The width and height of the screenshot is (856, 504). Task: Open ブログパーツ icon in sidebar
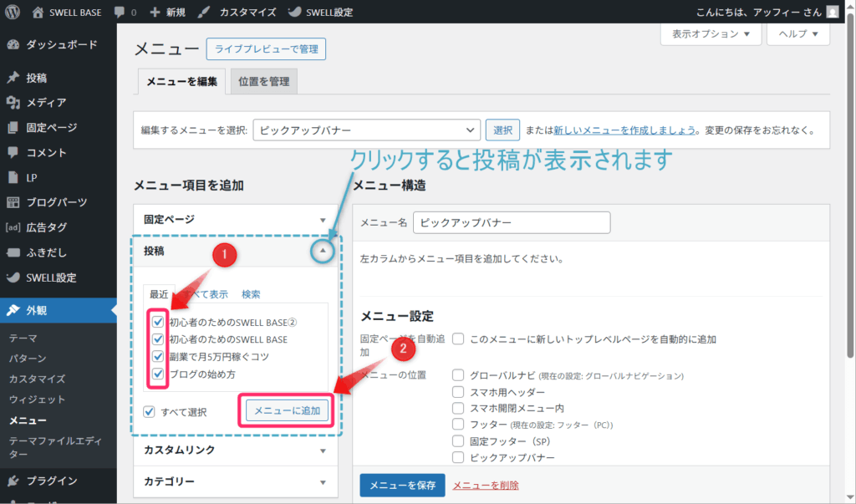(13, 202)
